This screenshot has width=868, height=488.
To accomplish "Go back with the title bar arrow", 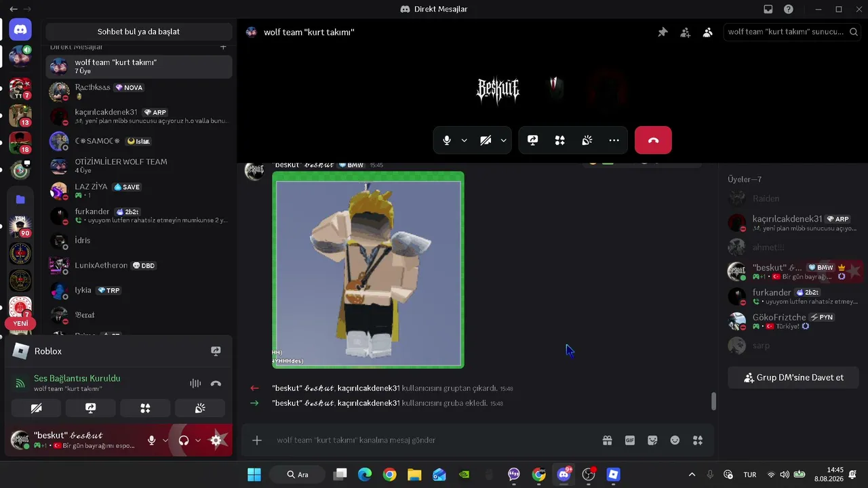I will (14, 9).
